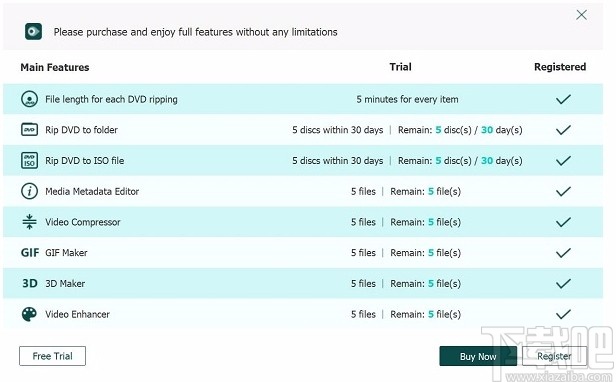Click the Video Enhancer palette icon
The width and height of the screenshot is (616, 382).
[x=29, y=314]
